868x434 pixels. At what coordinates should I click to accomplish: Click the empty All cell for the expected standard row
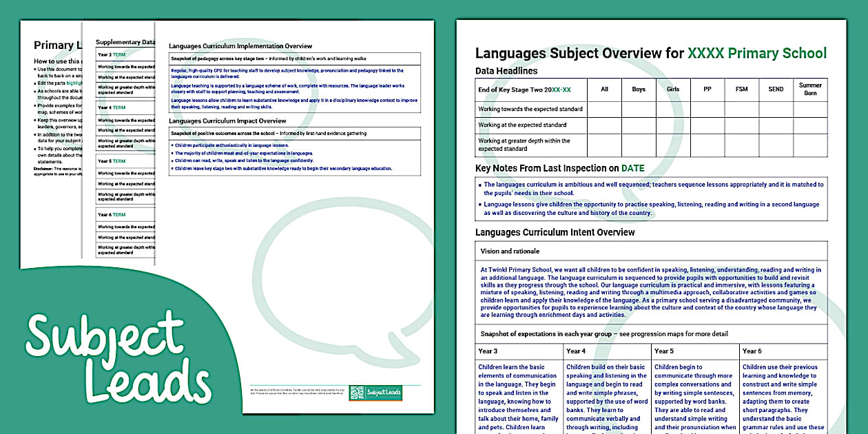[604, 126]
